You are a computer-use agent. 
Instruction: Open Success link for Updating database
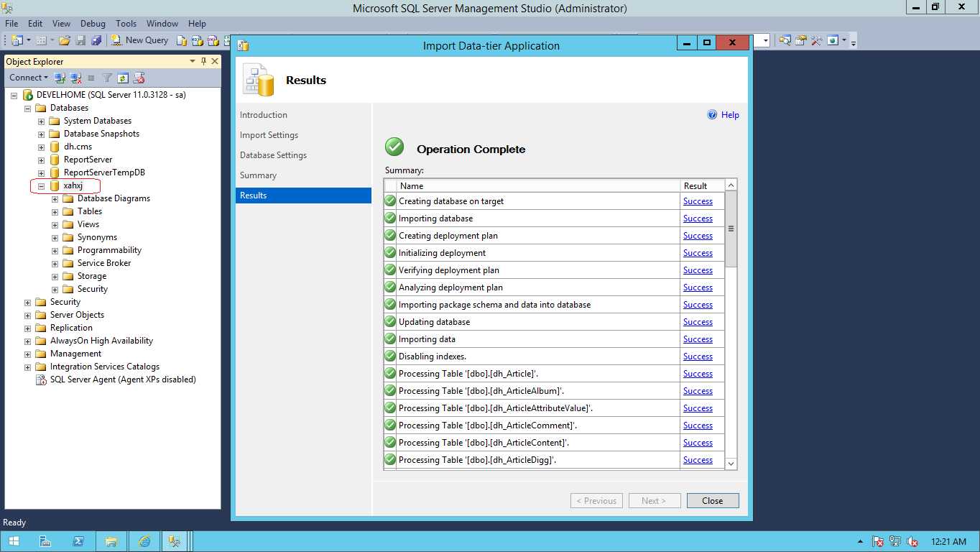[698, 322]
